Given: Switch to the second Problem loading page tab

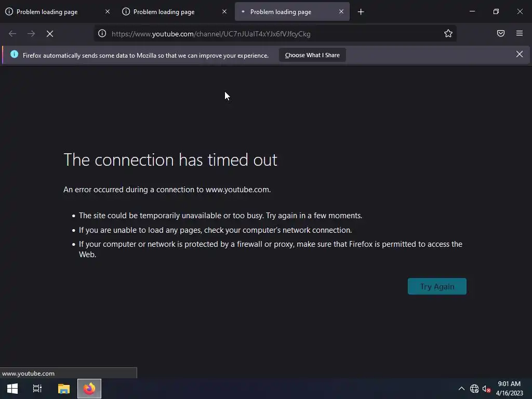Looking at the screenshot, I should [175, 11].
